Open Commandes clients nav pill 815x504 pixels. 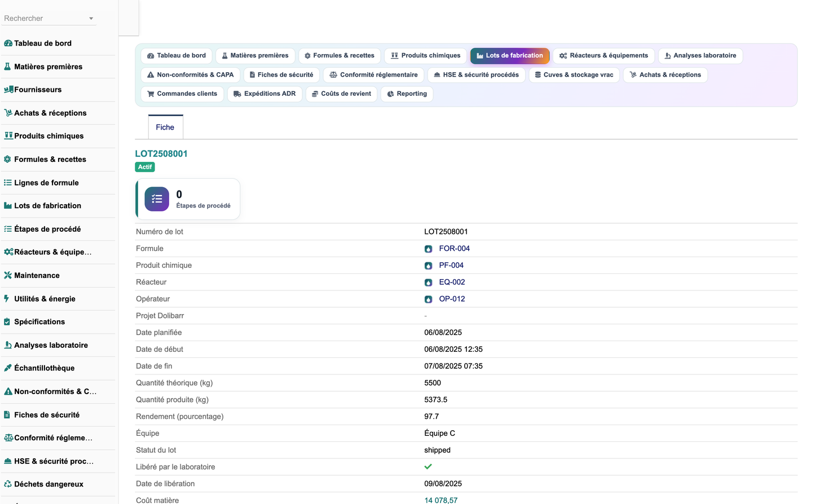[x=182, y=94]
